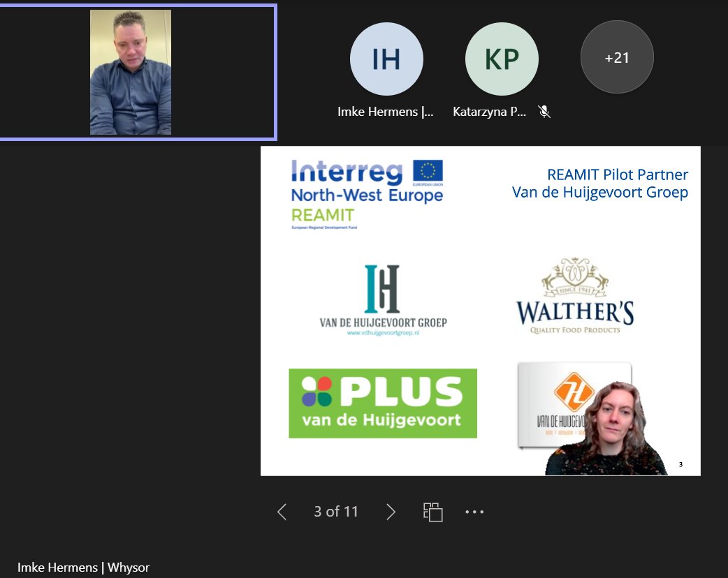Click the 'REAMIT Pilot Partner' heading text
The height and width of the screenshot is (578, 728).
[x=618, y=175]
